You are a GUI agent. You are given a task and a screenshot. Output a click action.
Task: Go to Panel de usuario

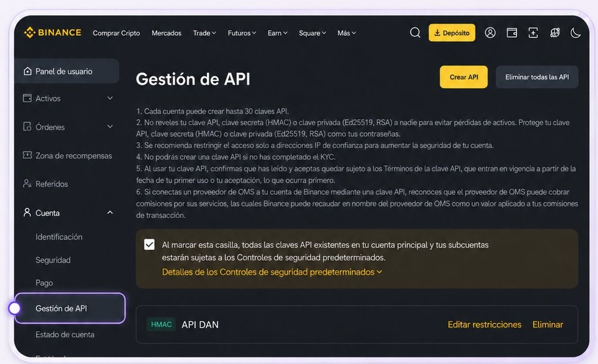67,71
